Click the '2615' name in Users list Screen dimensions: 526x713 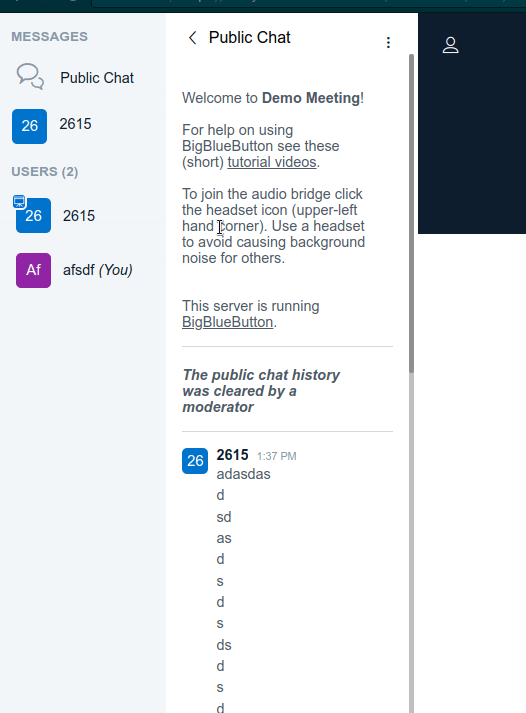click(79, 216)
